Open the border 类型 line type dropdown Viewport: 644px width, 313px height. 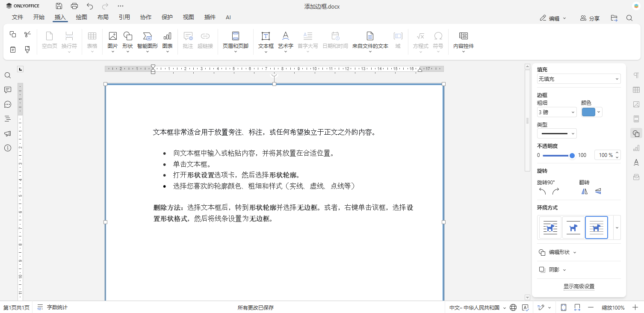[557, 133]
